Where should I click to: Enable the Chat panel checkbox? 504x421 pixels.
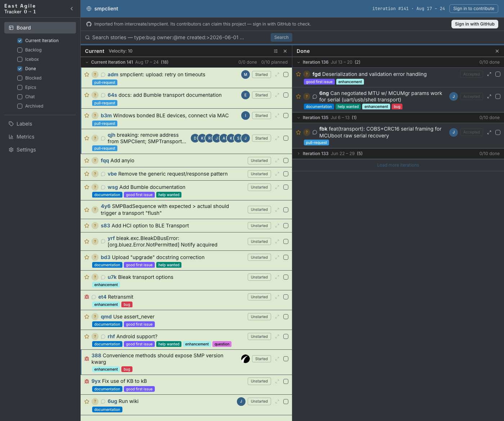pyautogui.click(x=20, y=97)
